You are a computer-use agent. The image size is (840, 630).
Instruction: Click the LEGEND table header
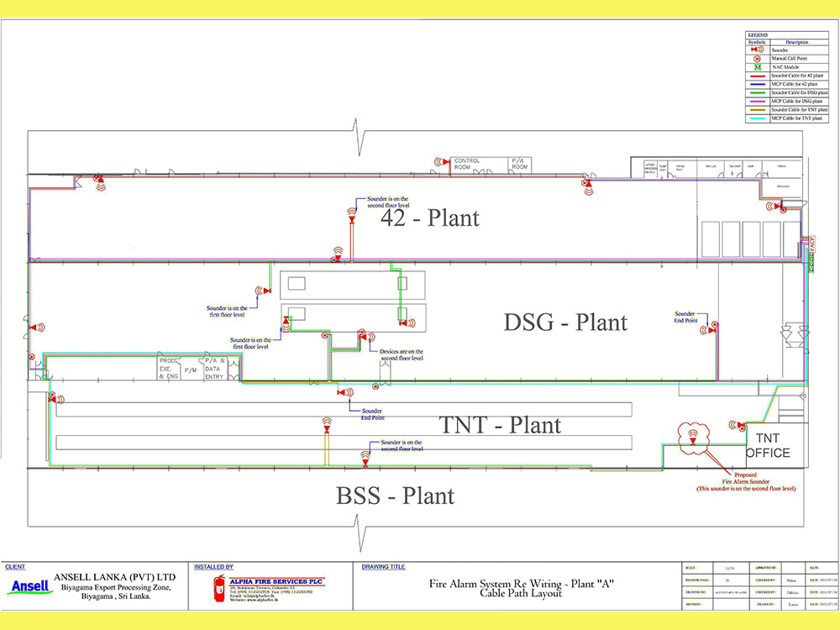758,34
